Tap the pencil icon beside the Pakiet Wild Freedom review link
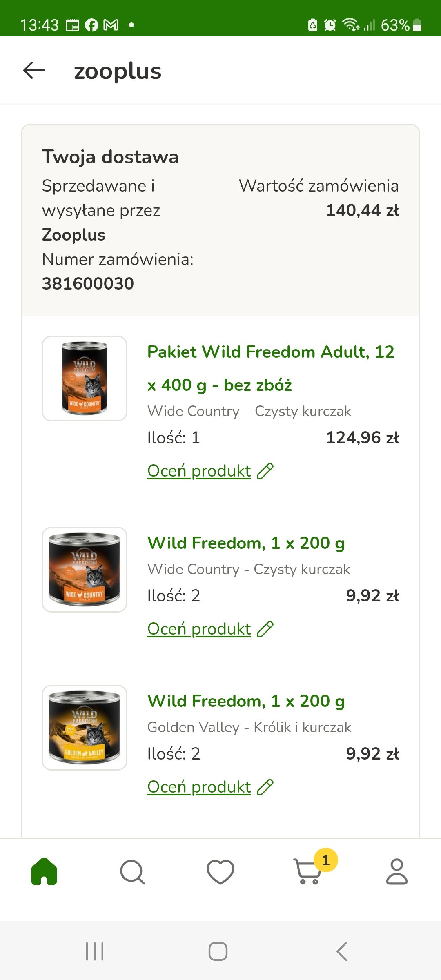 click(x=265, y=471)
